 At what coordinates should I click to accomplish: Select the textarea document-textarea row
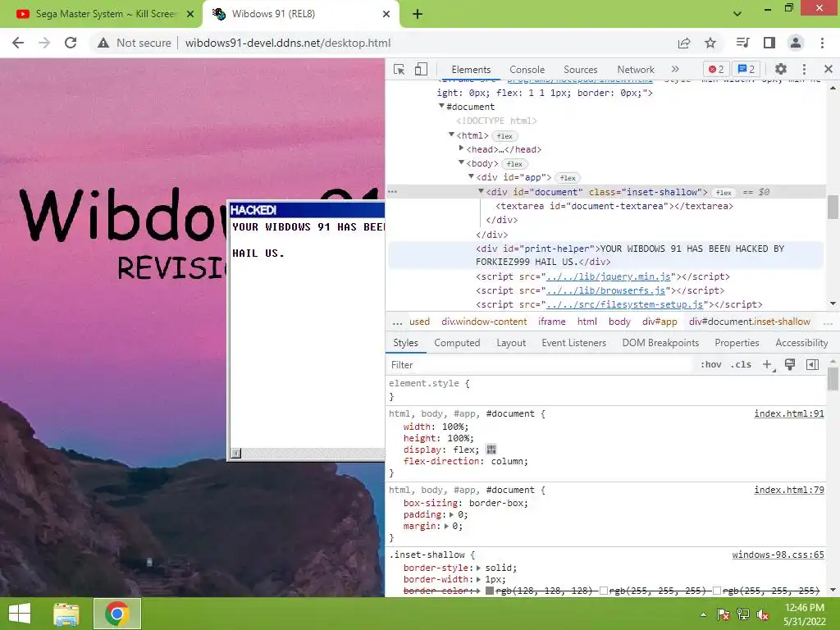click(614, 206)
